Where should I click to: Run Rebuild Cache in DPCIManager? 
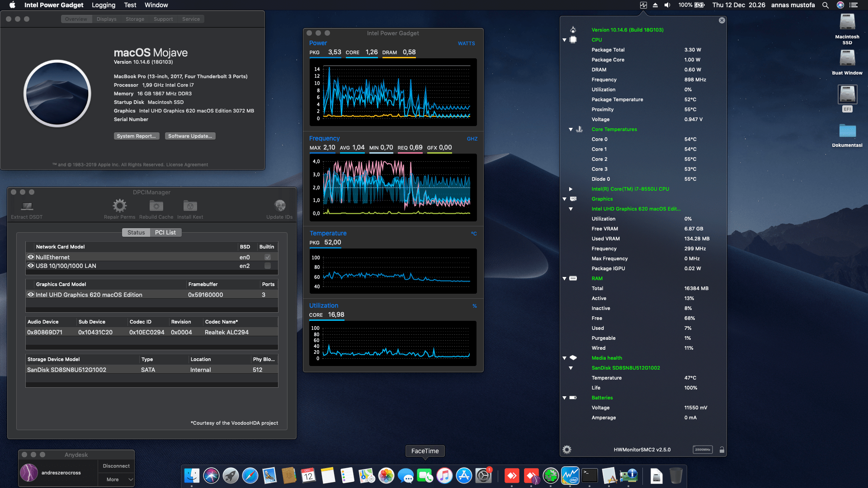156,206
